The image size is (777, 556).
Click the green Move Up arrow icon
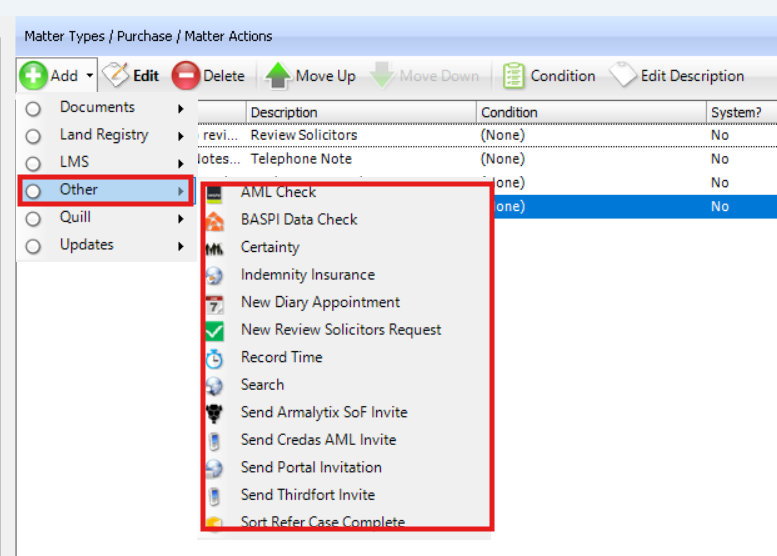click(278, 75)
